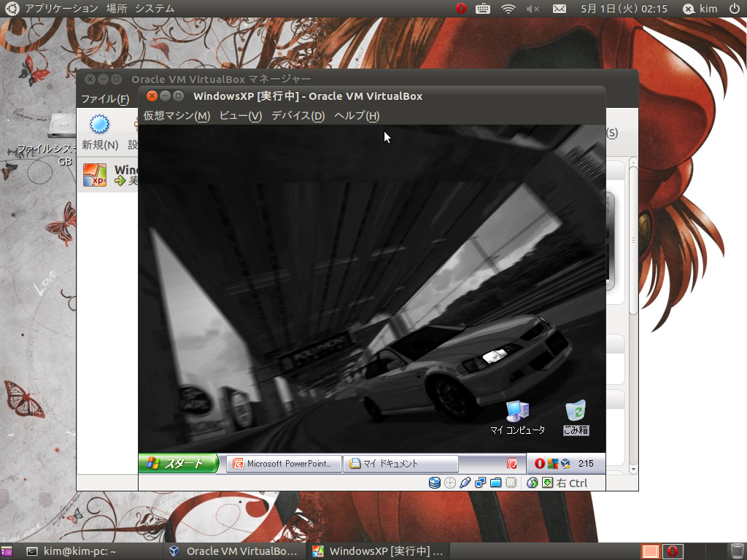The height and width of the screenshot is (560, 747).
Task: Click Opera icon in Ubuntu top panel
Action: 461,9
